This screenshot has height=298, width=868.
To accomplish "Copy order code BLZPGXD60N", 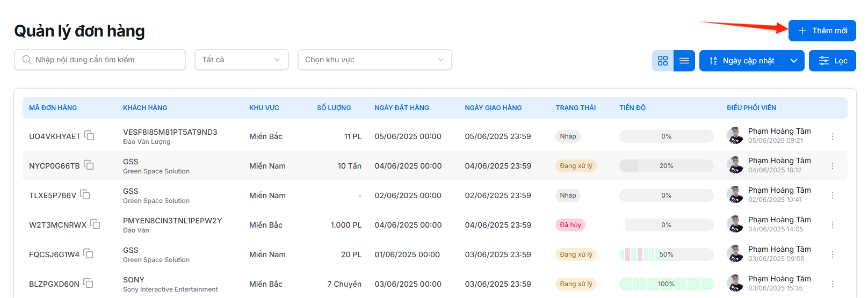I will tap(89, 284).
